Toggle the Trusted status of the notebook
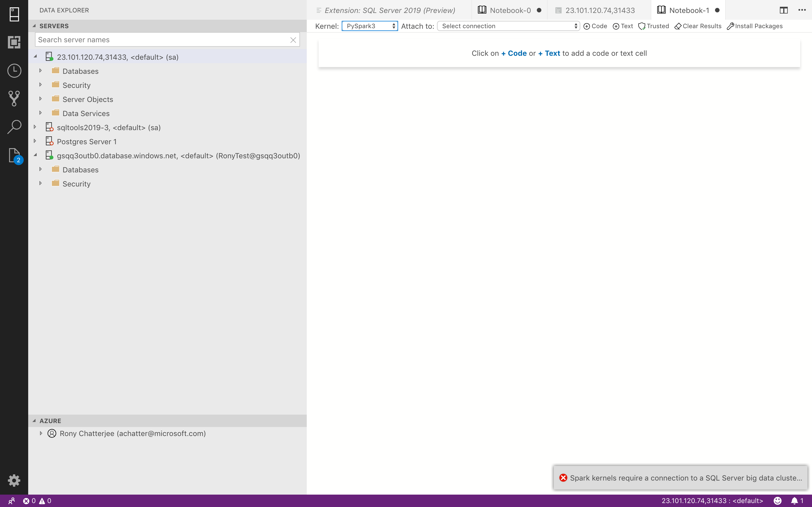 tap(653, 26)
